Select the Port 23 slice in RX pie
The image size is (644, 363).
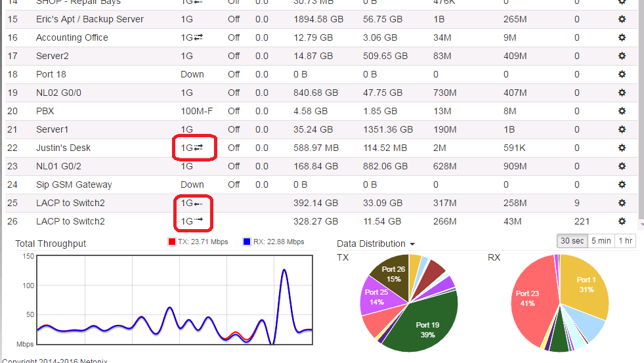pos(528,299)
